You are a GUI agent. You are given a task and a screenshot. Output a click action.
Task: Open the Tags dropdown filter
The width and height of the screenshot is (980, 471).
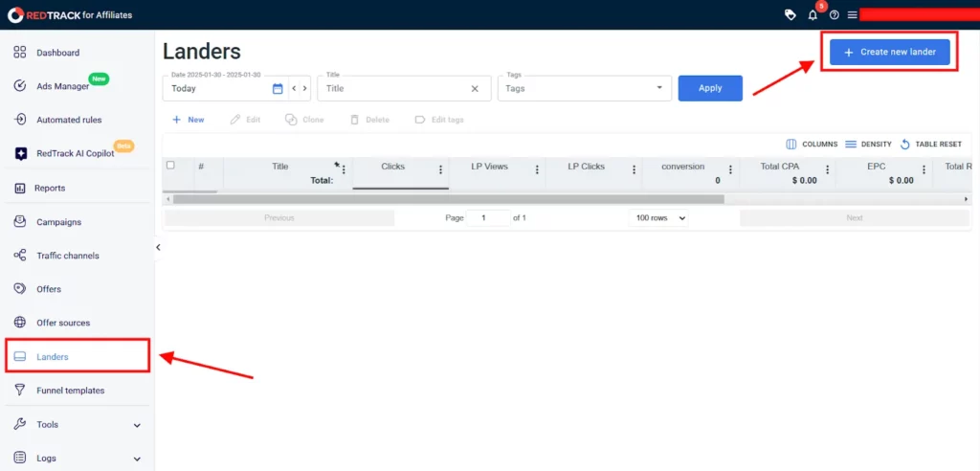(583, 88)
